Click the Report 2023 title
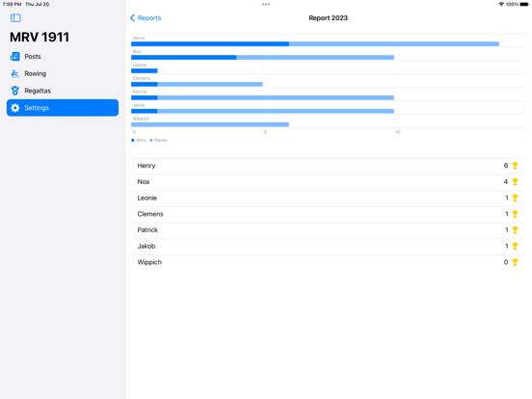 pos(328,18)
